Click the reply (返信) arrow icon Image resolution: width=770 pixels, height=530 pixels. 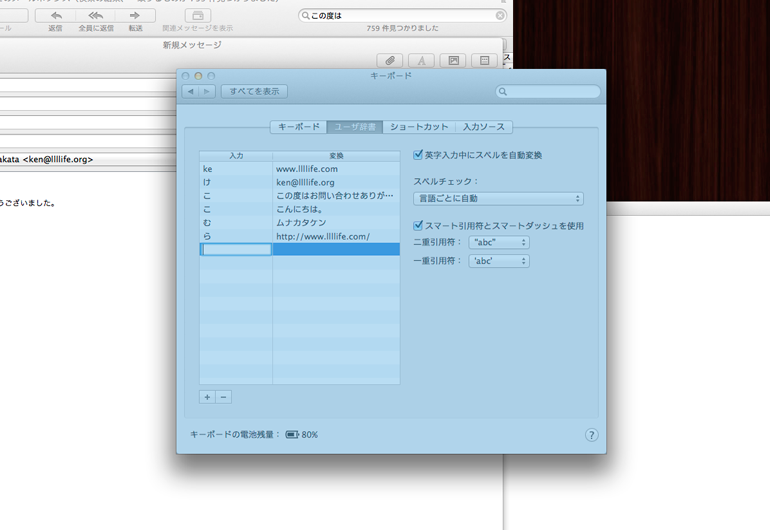click(x=56, y=16)
